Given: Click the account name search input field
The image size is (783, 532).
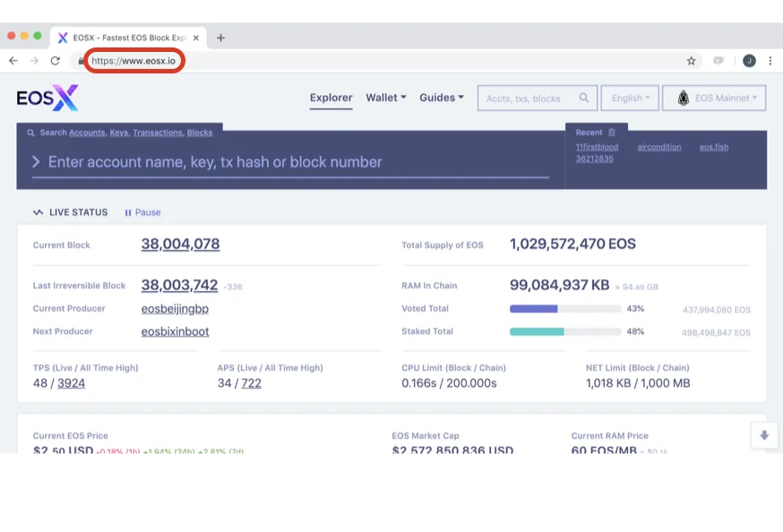Looking at the screenshot, I should click(290, 162).
